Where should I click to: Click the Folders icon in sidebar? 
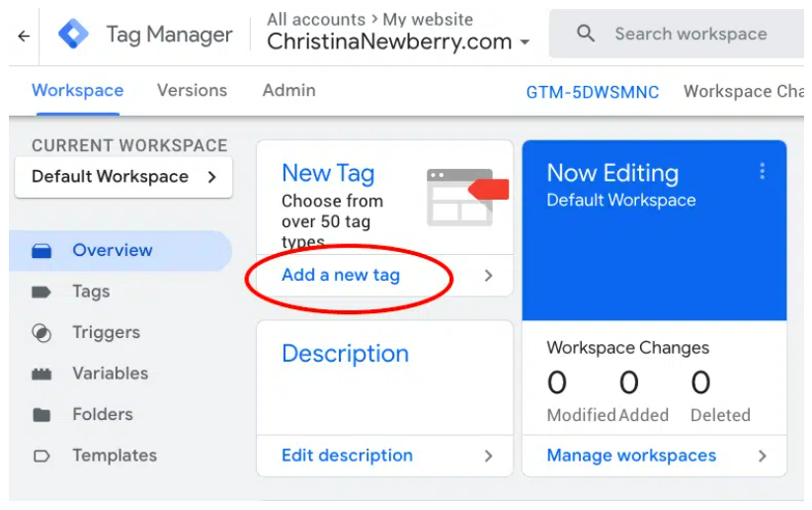(x=41, y=415)
